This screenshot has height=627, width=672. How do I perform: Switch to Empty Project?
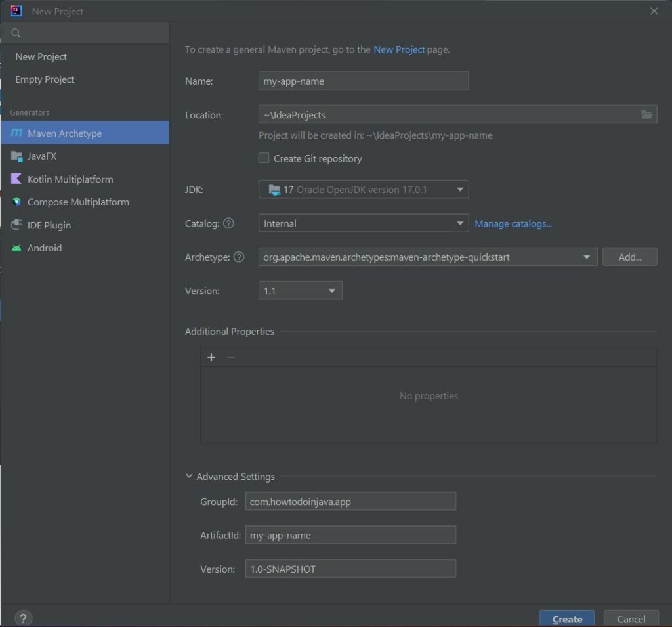pyautogui.click(x=45, y=79)
